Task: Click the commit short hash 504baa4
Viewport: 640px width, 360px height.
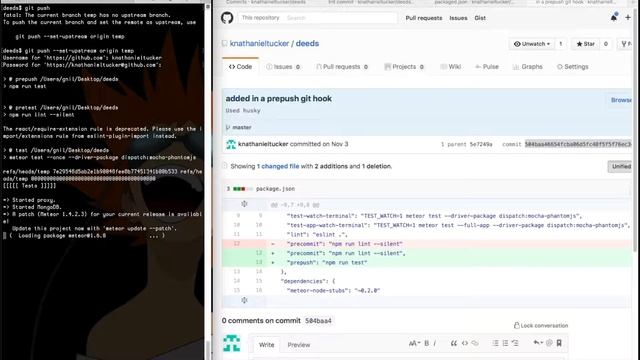Action: 318,321
